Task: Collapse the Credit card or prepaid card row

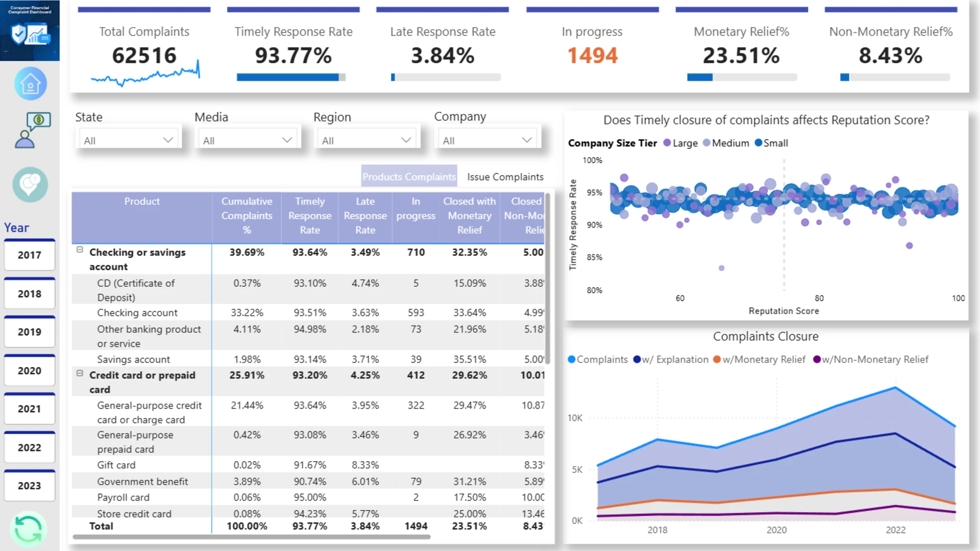Action: click(x=80, y=373)
